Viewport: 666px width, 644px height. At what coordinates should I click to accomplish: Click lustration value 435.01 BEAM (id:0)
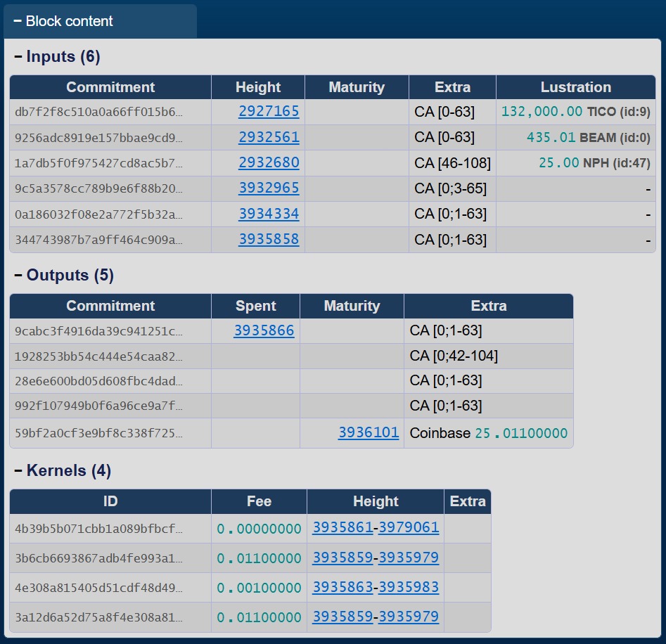pos(589,138)
